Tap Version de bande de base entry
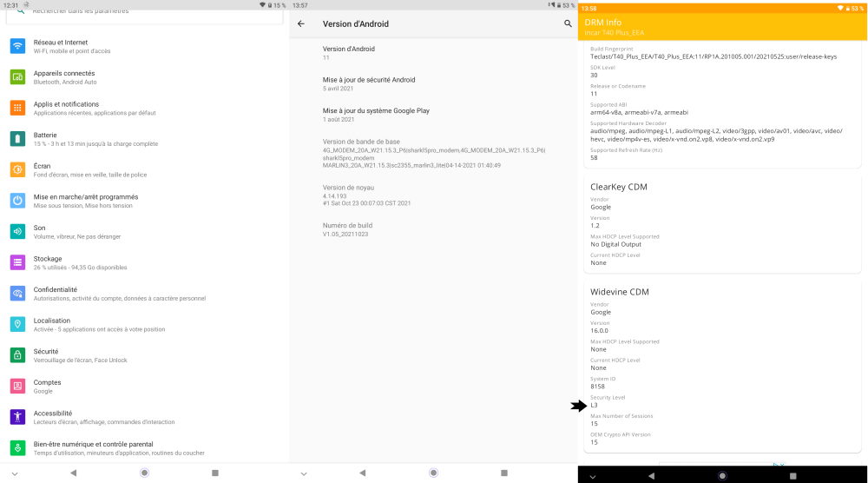The height and width of the screenshot is (483, 868). pos(433,154)
